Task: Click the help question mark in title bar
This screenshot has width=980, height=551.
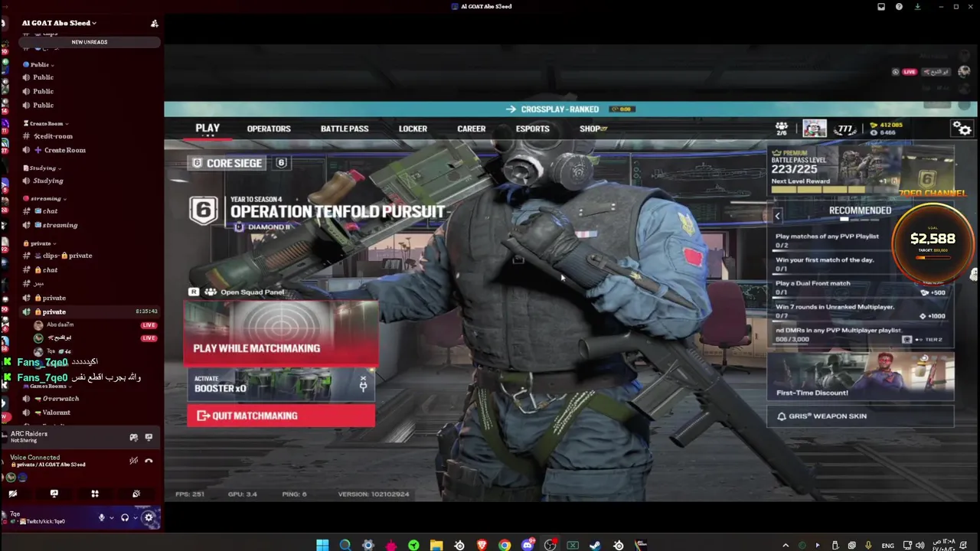Action: pos(899,7)
